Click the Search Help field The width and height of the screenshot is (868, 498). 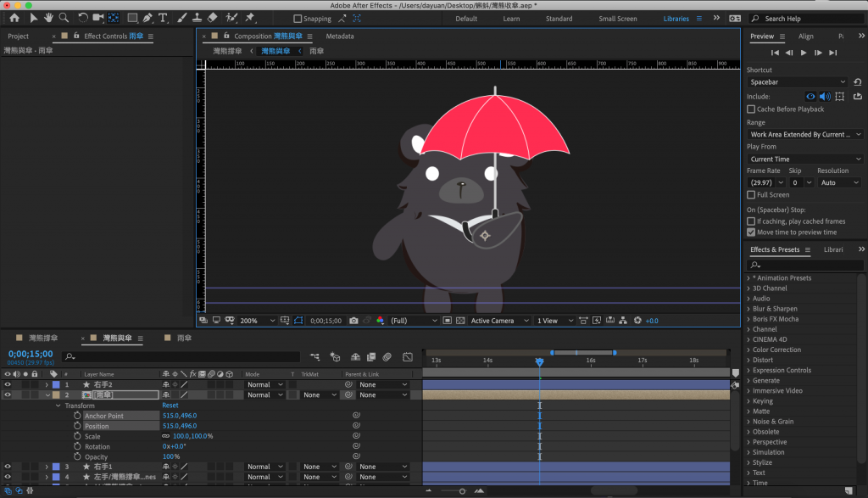(x=806, y=19)
